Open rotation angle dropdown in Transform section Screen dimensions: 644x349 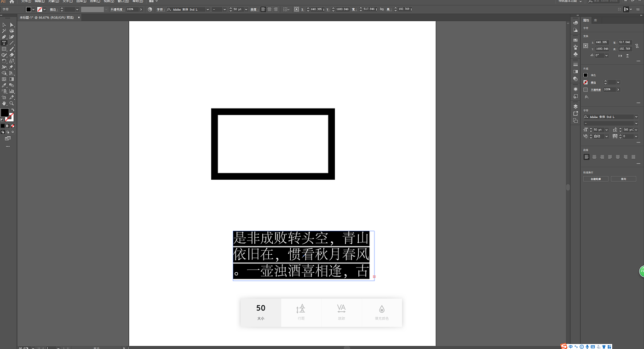[x=606, y=55]
